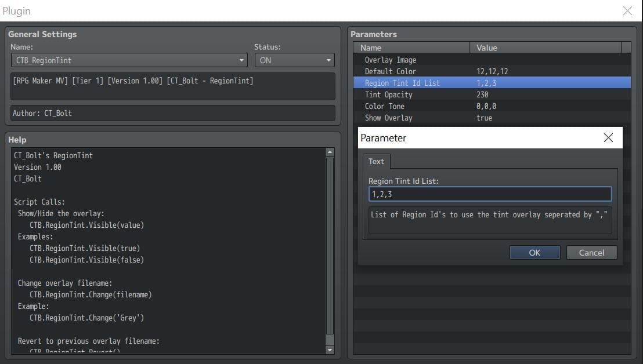Confirm the parameter with OK
The height and width of the screenshot is (364, 643).
pos(534,253)
